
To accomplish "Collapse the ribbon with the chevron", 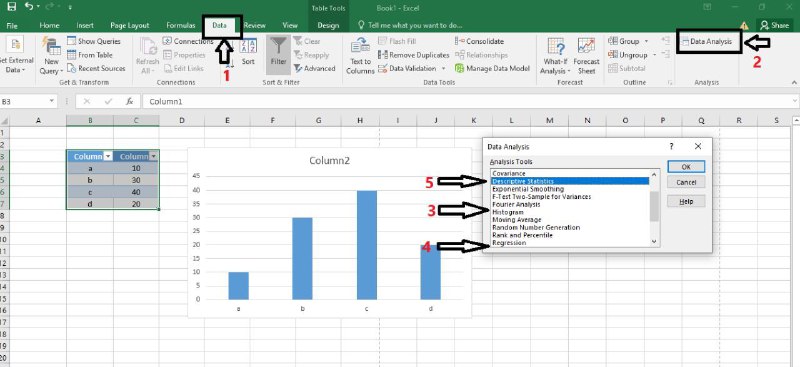I will (794, 82).
